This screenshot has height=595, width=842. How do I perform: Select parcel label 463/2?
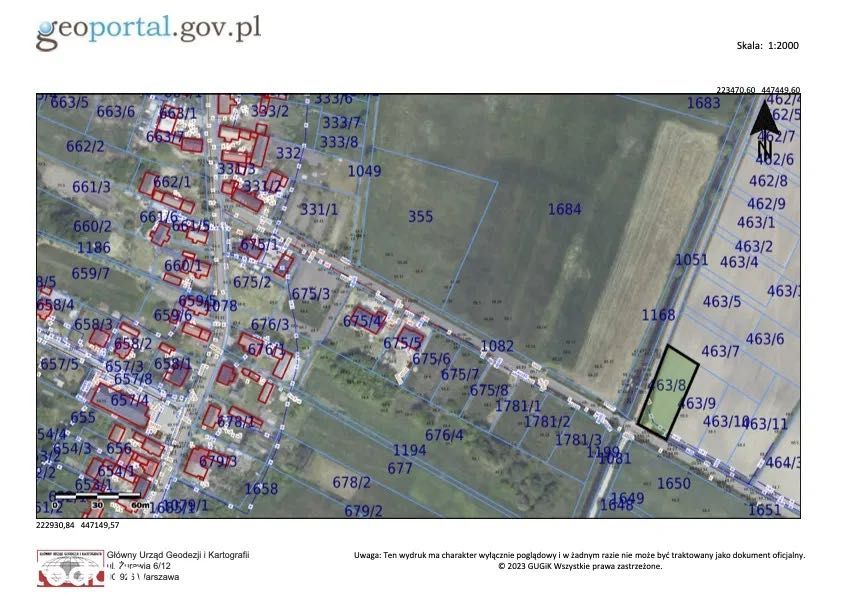tap(753, 246)
